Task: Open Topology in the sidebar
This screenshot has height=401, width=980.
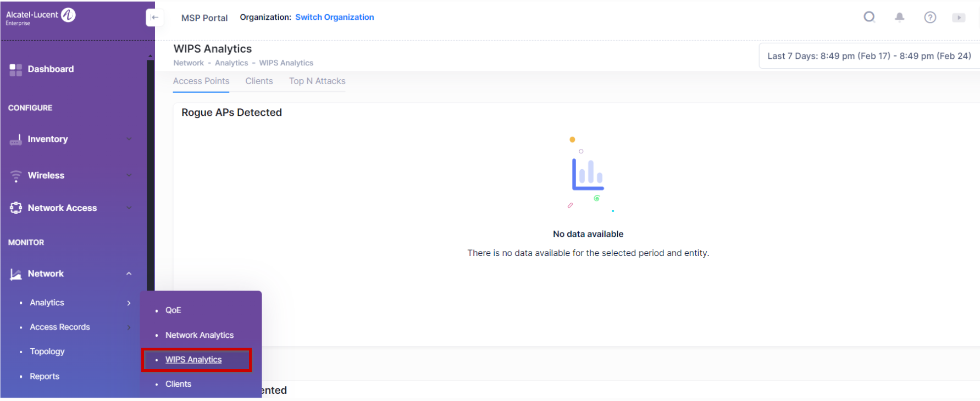Action: tap(47, 352)
